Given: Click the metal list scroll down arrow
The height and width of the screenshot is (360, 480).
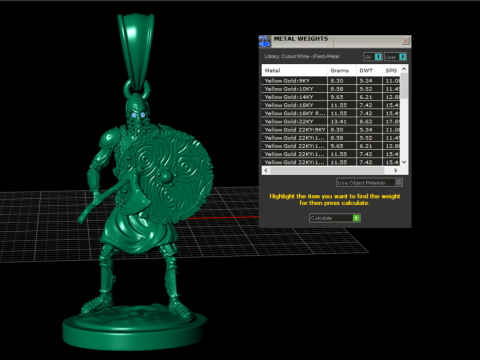Looking at the screenshot, I should pos(404,162).
